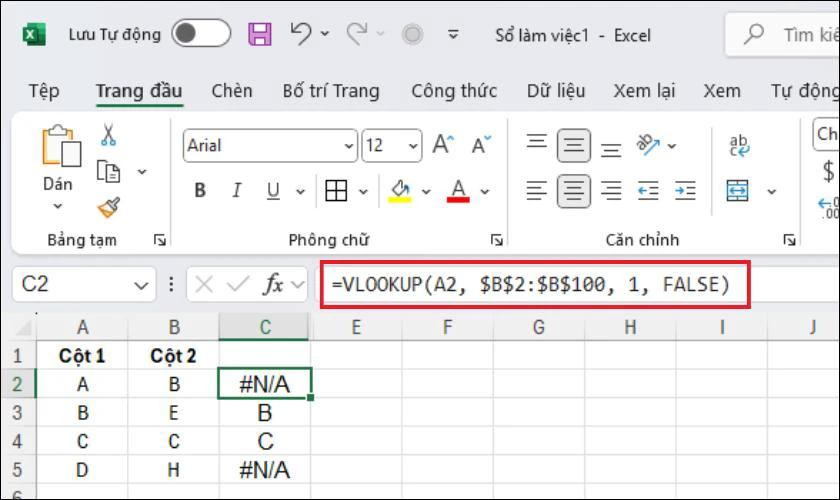The height and width of the screenshot is (500, 840).
Task: Click the Decrease Font Size icon
Action: (x=481, y=144)
